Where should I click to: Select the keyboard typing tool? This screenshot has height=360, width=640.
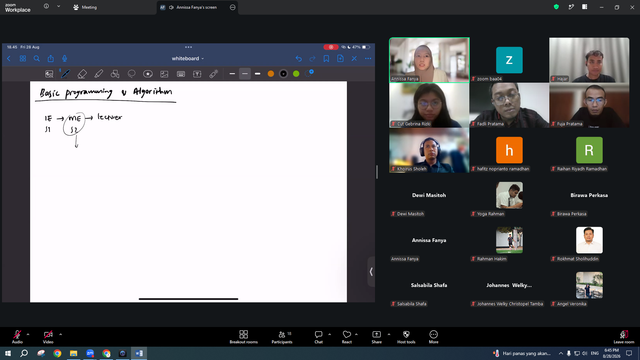click(x=181, y=74)
